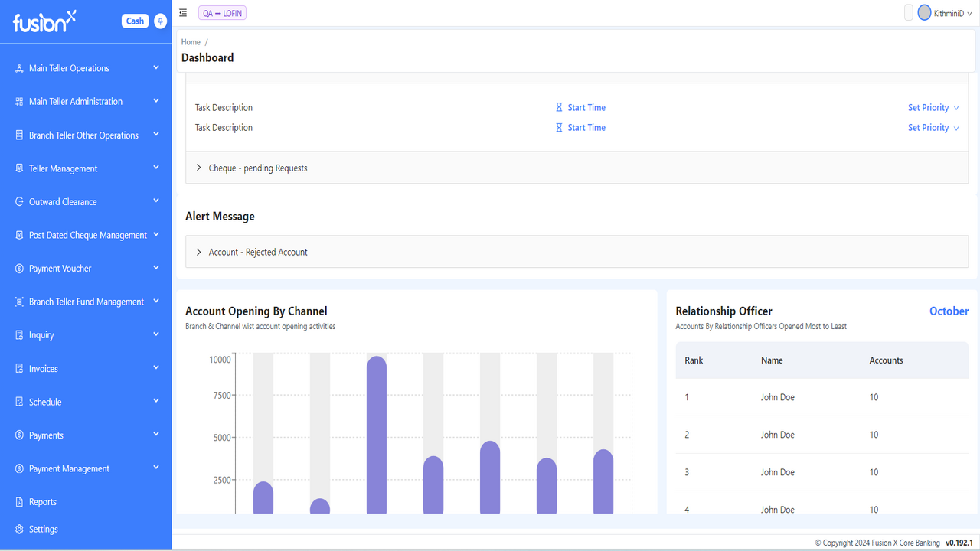980x551 pixels.
Task: Click the hourglass icon beside Start Time
Action: click(x=560, y=107)
